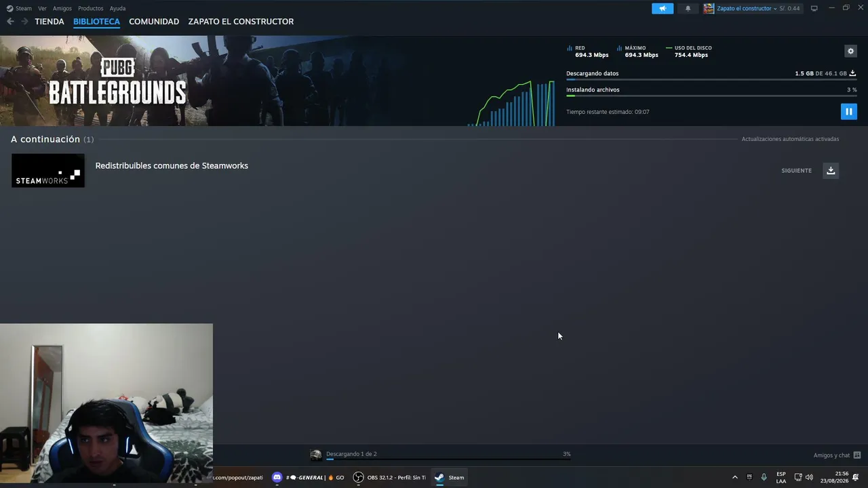Screen dimensions: 868x488
Task: Close the Steam window
Action: 860,8
